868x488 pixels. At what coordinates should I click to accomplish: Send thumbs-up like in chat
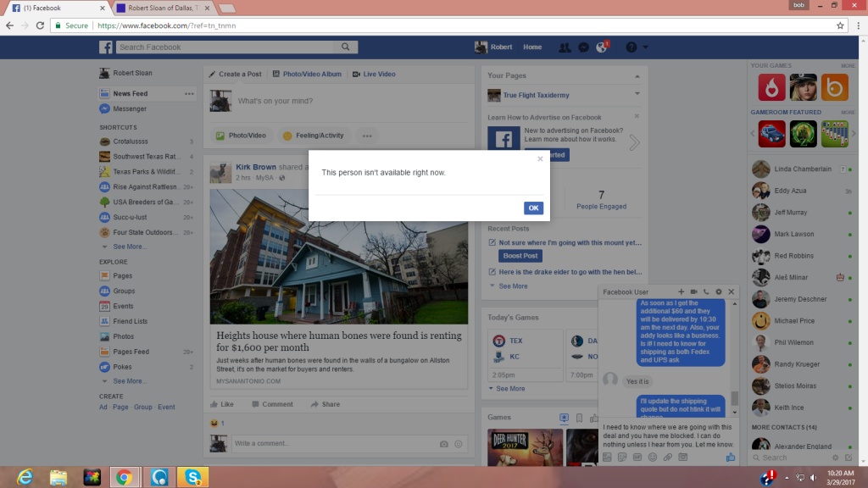(x=731, y=457)
